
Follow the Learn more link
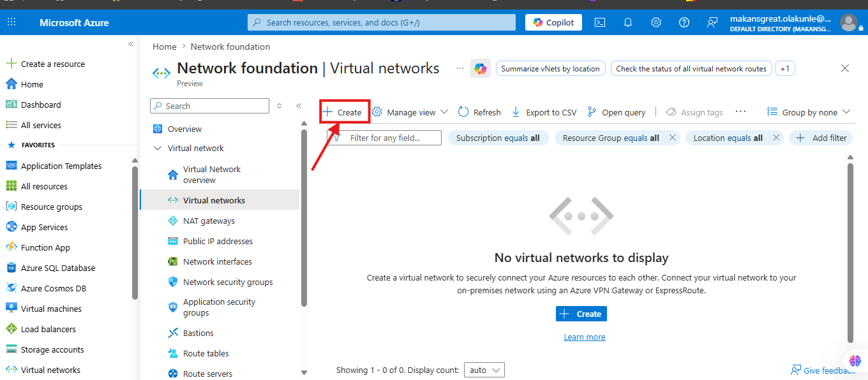tap(585, 337)
